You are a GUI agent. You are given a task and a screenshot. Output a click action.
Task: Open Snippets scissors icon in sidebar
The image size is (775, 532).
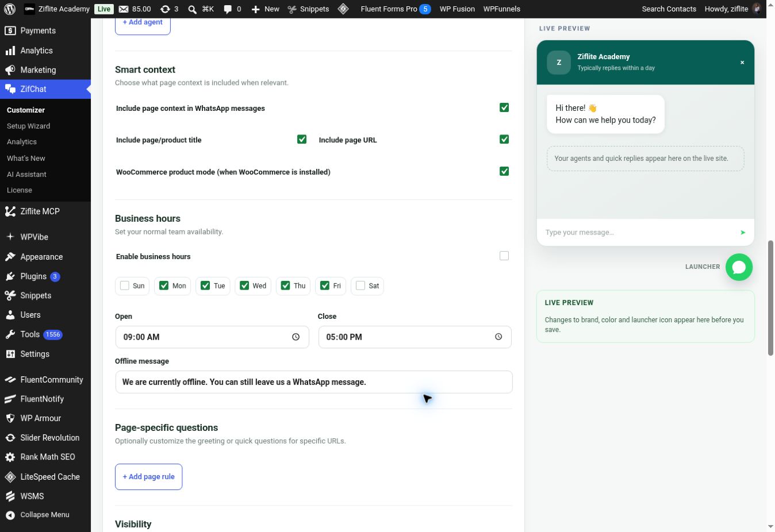pos(10,295)
